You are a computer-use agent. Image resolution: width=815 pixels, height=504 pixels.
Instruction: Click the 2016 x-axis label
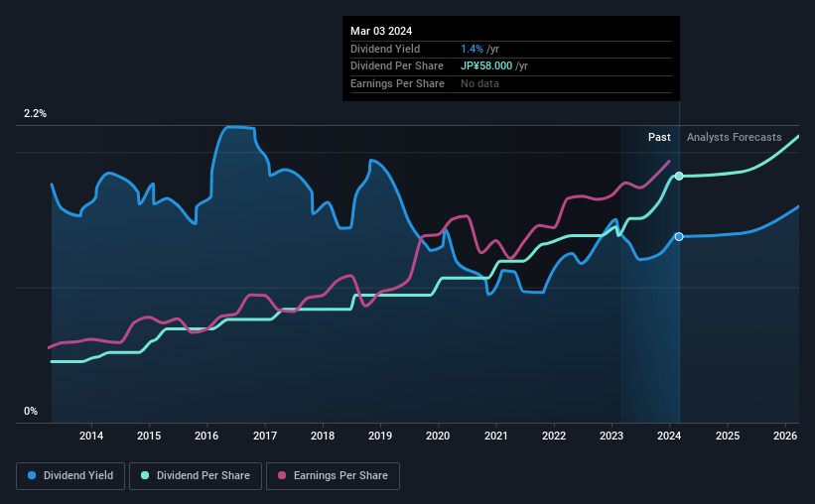(206, 436)
